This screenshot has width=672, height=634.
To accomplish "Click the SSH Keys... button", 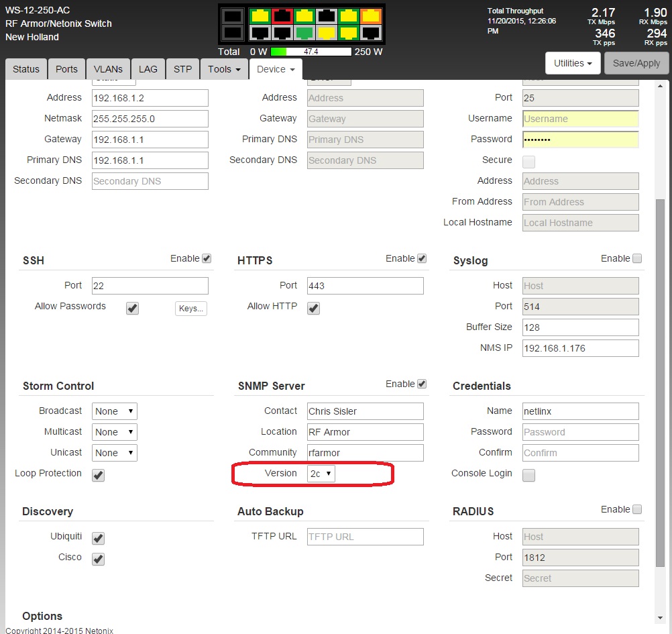I will point(191,309).
